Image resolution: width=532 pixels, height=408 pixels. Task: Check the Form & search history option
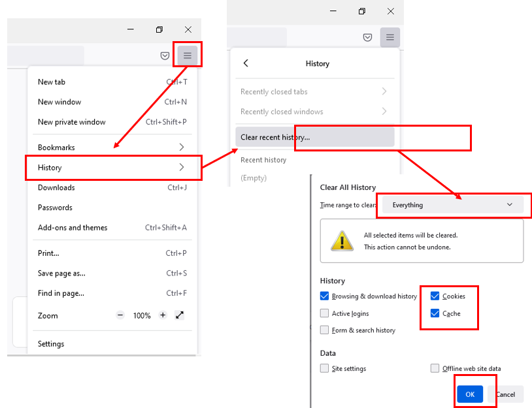click(325, 330)
